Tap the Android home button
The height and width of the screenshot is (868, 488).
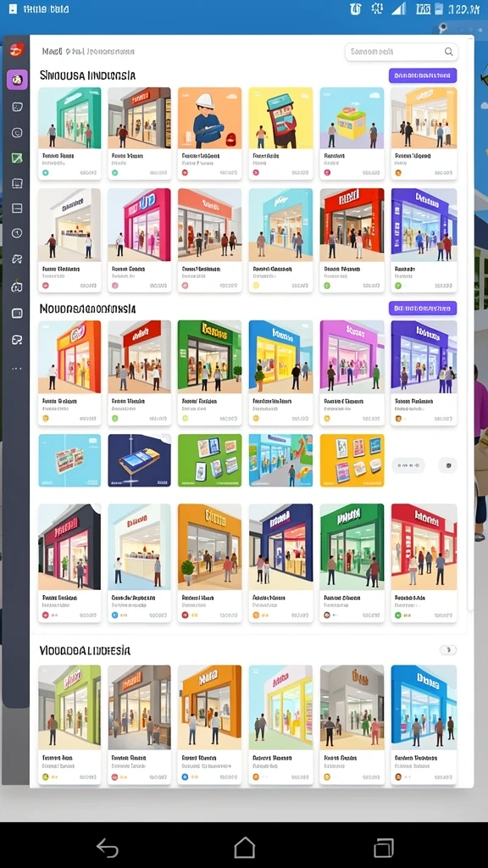(x=244, y=847)
